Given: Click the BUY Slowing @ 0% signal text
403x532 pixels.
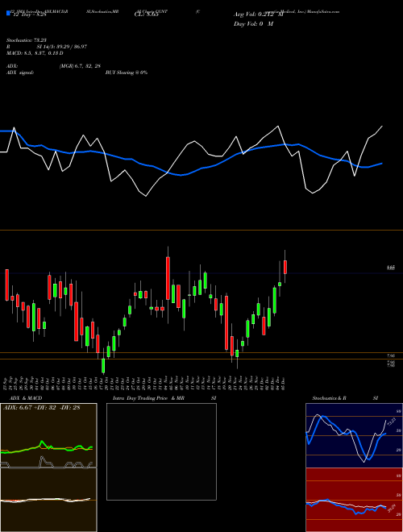Looking at the screenshot, I should [x=127, y=73].
